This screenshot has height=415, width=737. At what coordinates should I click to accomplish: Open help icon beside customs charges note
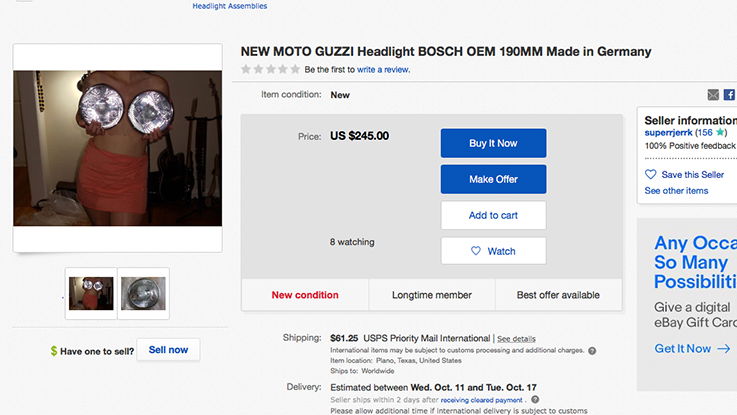pos(592,351)
